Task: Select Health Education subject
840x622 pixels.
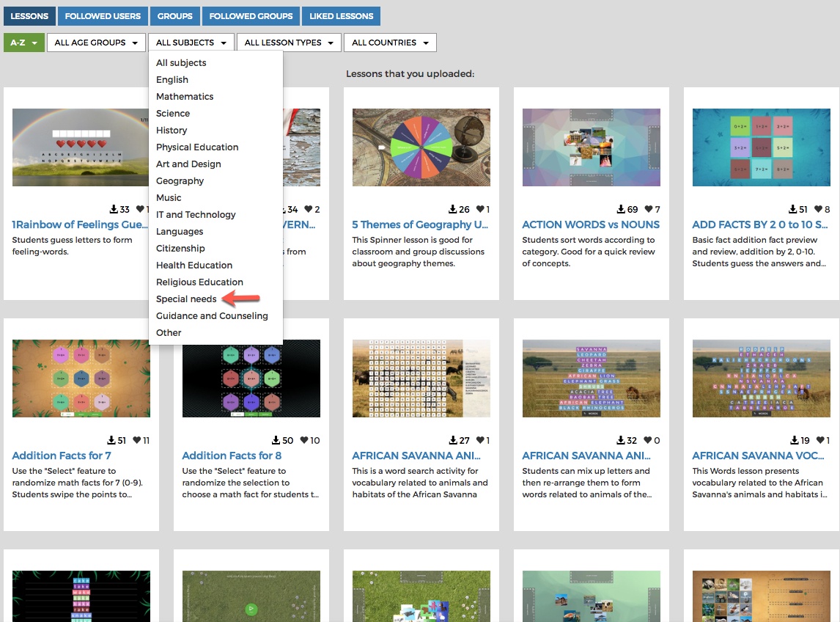Action: pyautogui.click(x=194, y=266)
